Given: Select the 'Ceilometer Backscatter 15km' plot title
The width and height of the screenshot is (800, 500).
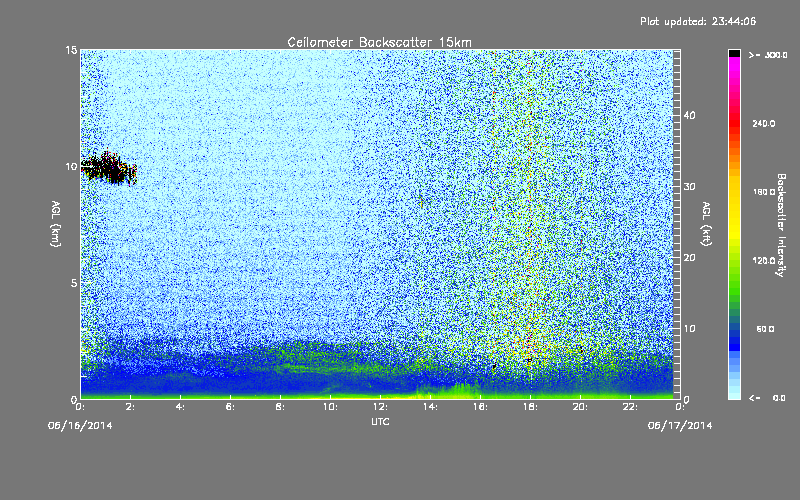Looking at the screenshot, I should (x=379, y=42).
